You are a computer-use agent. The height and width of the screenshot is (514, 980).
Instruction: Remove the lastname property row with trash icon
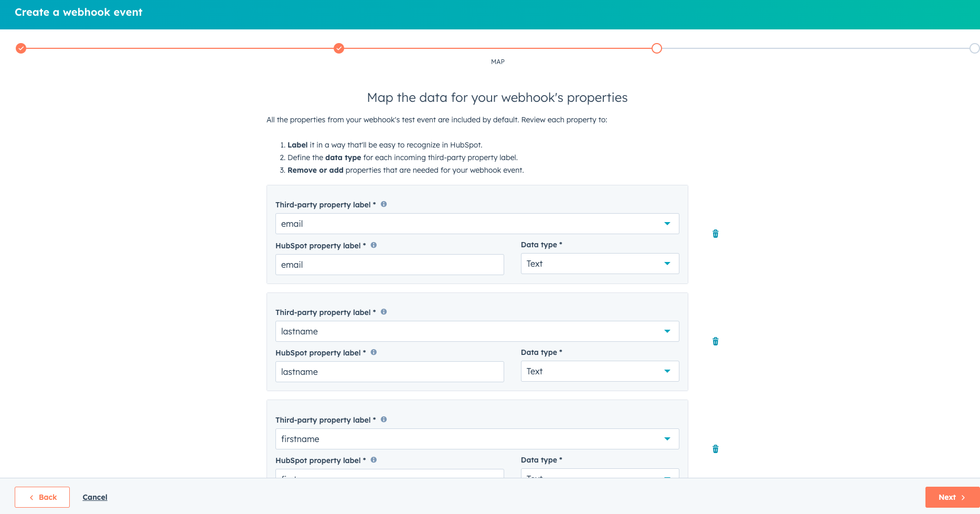pyautogui.click(x=715, y=341)
